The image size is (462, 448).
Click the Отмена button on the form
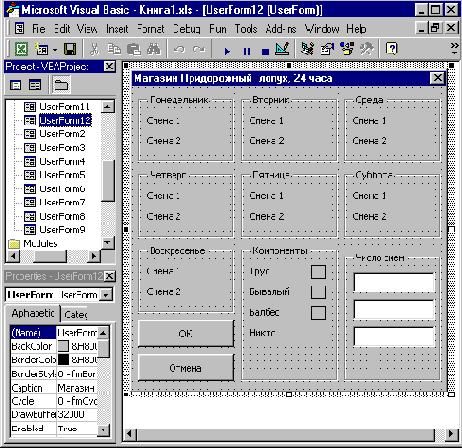(x=186, y=368)
